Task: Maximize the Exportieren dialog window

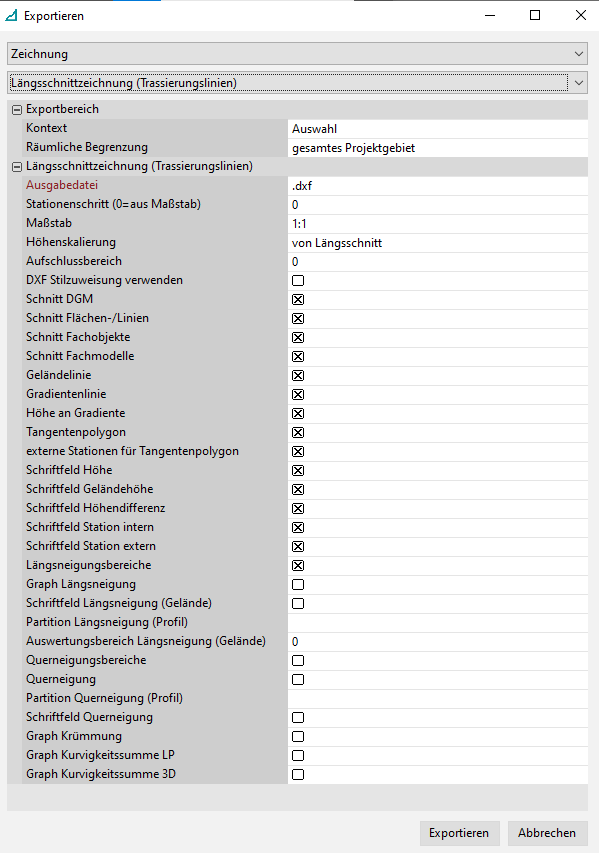Action: [535, 15]
